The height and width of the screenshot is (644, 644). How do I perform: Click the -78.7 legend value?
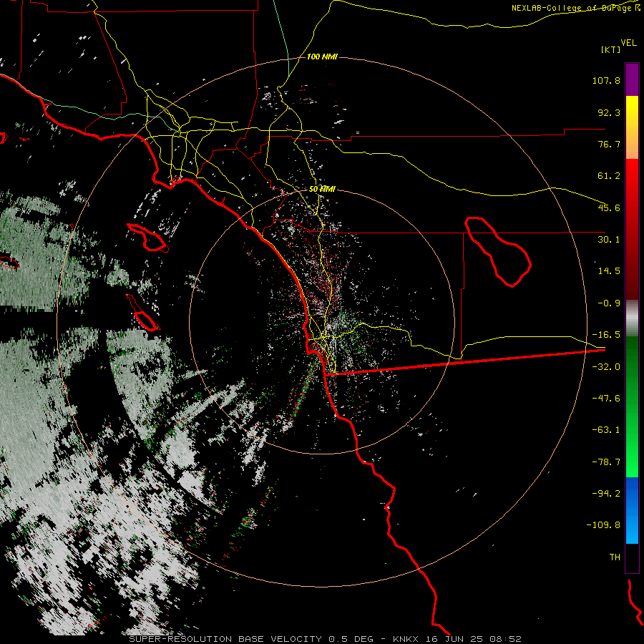point(606,462)
